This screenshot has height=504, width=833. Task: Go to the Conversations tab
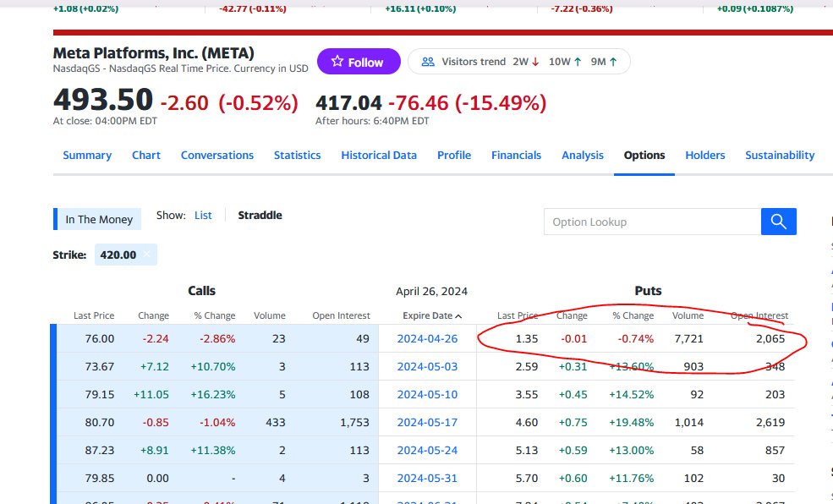click(x=217, y=155)
